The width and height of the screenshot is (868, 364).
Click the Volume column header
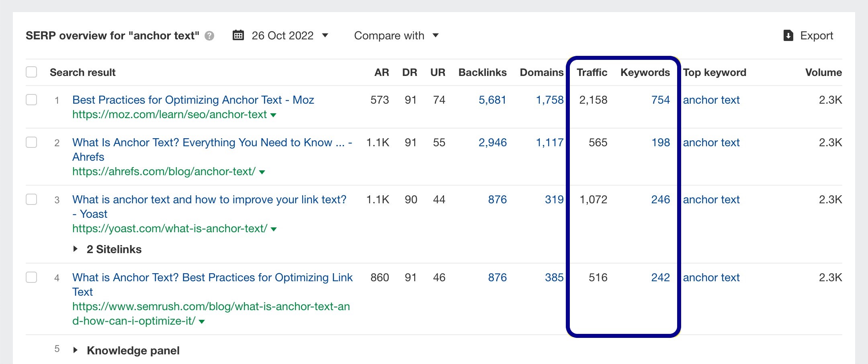823,72
